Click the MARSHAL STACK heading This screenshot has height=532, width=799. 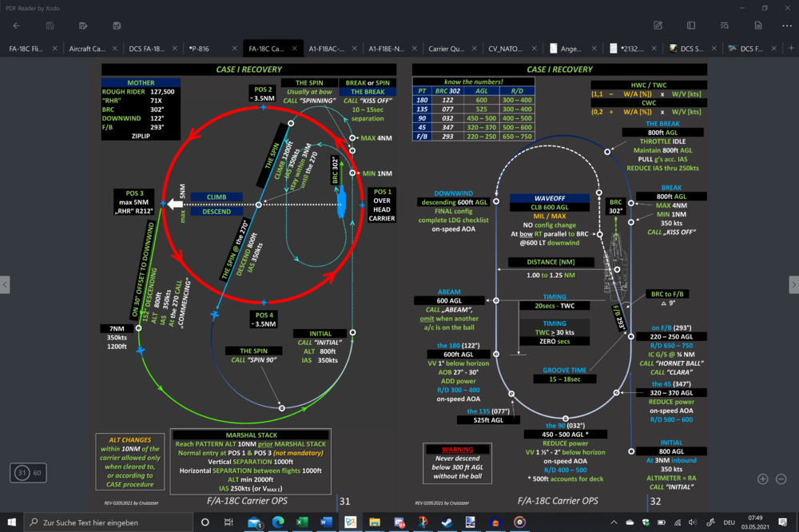click(251, 435)
